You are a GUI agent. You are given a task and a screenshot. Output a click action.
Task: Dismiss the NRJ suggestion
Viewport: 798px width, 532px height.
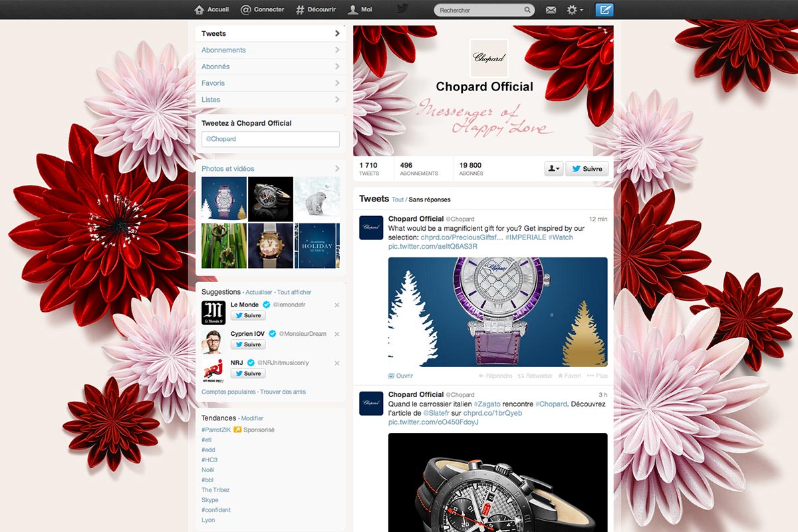pos(336,364)
